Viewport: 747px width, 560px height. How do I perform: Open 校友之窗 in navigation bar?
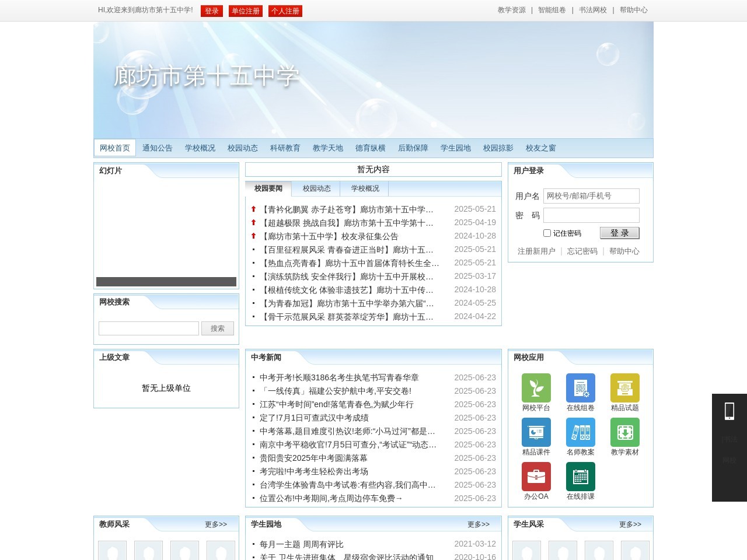541,148
